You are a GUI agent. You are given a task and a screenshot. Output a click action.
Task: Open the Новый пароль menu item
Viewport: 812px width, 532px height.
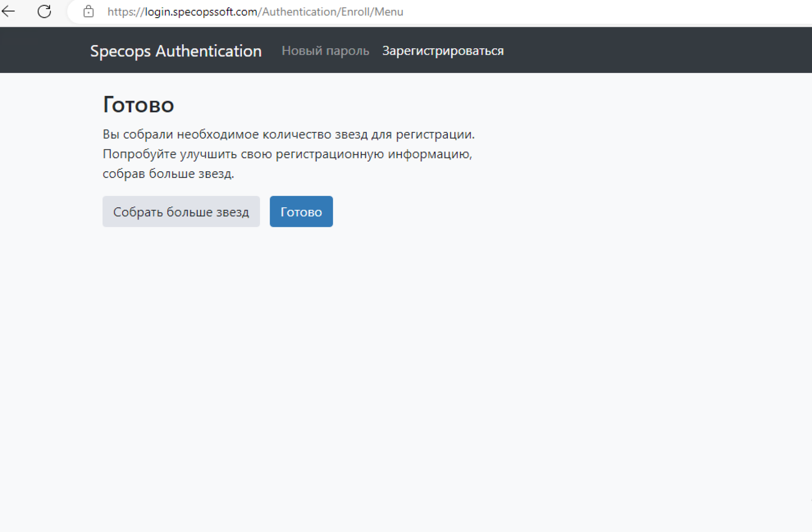(325, 51)
